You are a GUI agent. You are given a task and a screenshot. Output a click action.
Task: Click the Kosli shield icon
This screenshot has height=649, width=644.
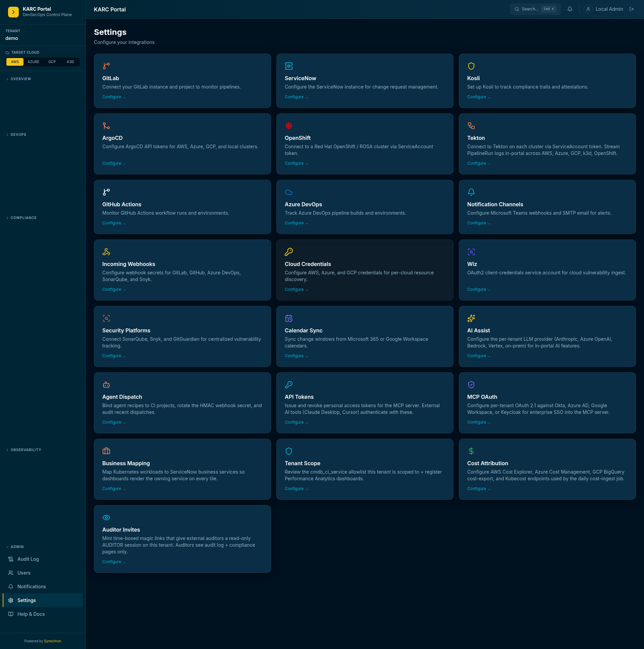pyautogui.click(x=471, y=66)
